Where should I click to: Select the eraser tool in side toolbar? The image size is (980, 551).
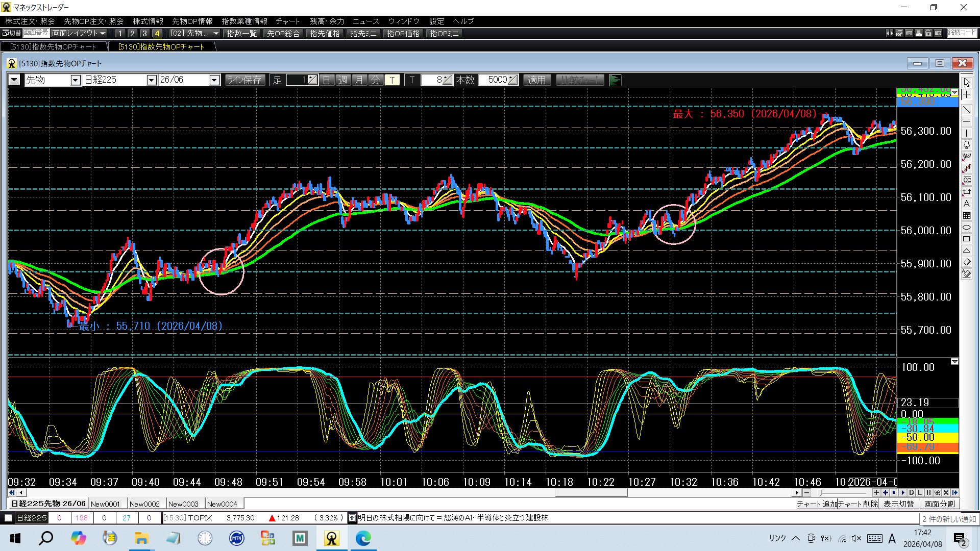(966, 262)
